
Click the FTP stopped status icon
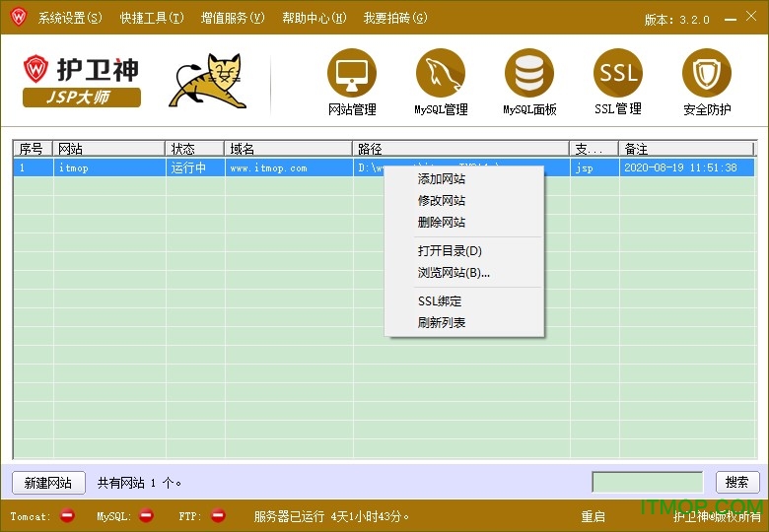(218, 515)
